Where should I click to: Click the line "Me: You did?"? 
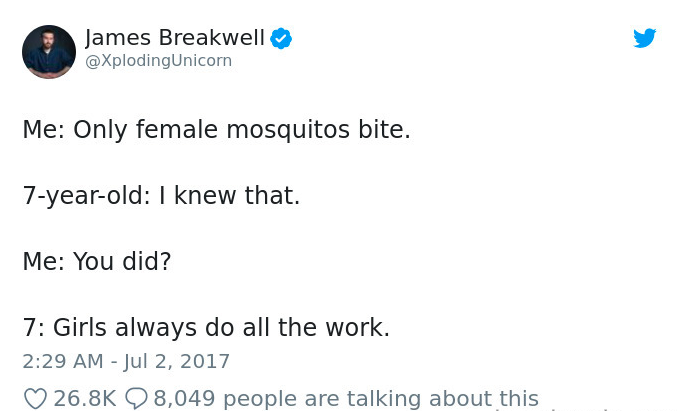tap(97, 261)
